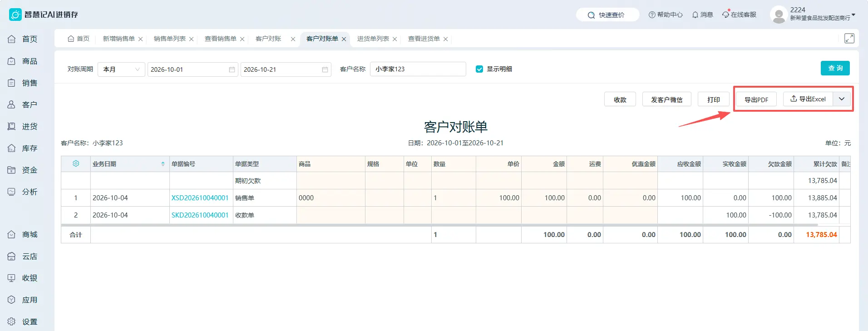Open 在线客服 support
The width and height of the screenshot is (868, 331).
[740, 15]
